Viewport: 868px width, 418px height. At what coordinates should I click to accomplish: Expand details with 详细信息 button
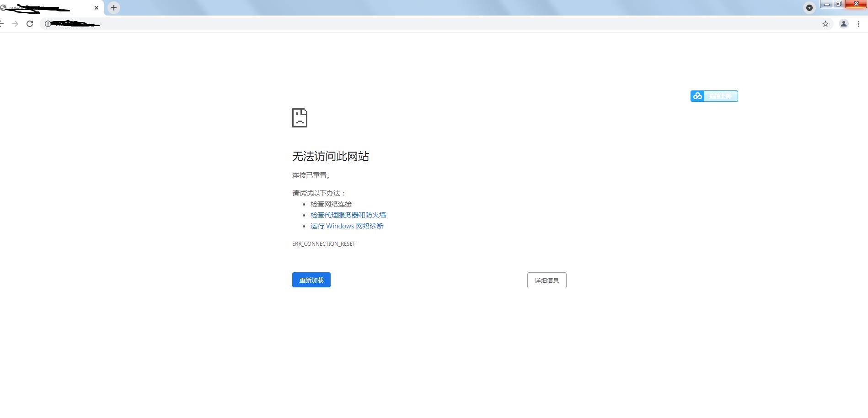[x=547, y=280]
